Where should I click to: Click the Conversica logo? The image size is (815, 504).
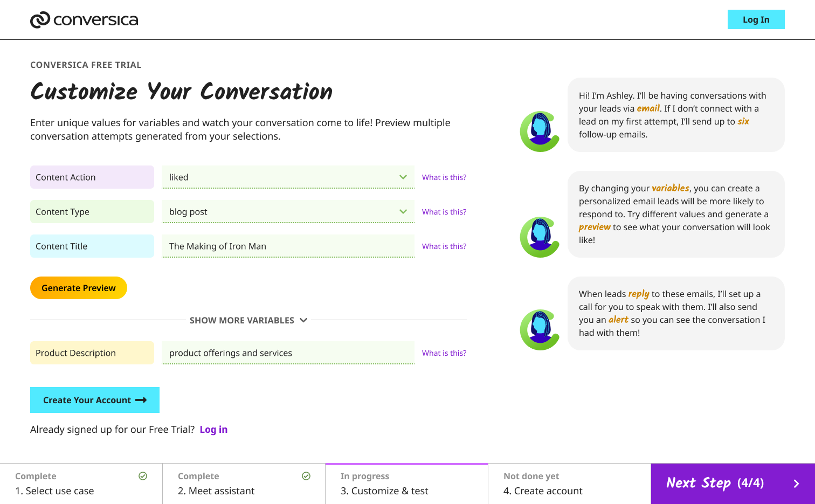coord(84,20)
